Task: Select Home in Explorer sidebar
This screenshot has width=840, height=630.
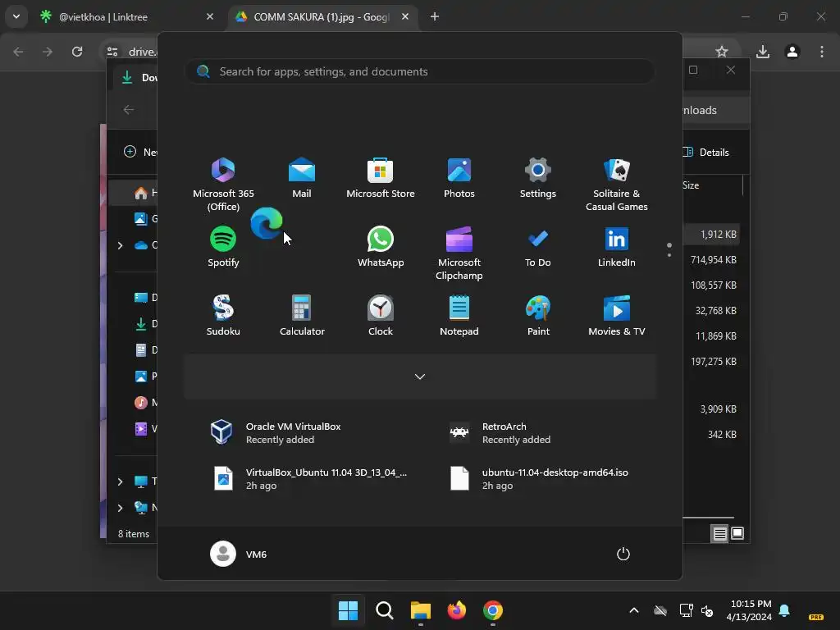Action: [x=134, y=193]
